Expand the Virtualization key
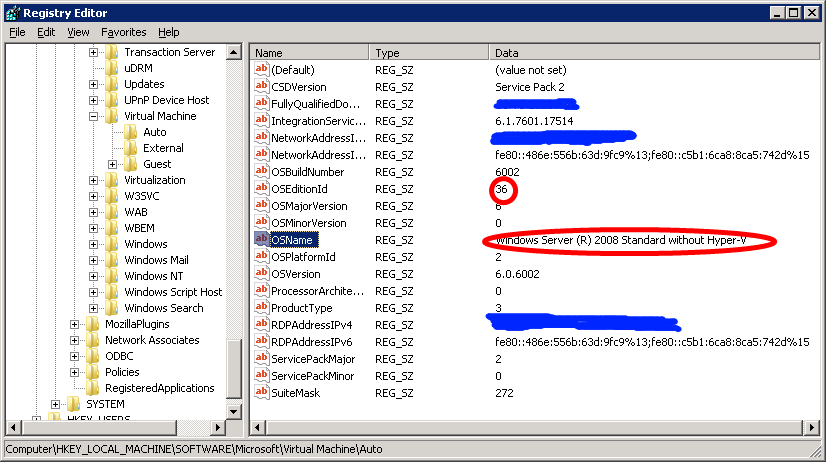Image resolution: width=826 pixels, height=462 pixels. click(93, 180)
